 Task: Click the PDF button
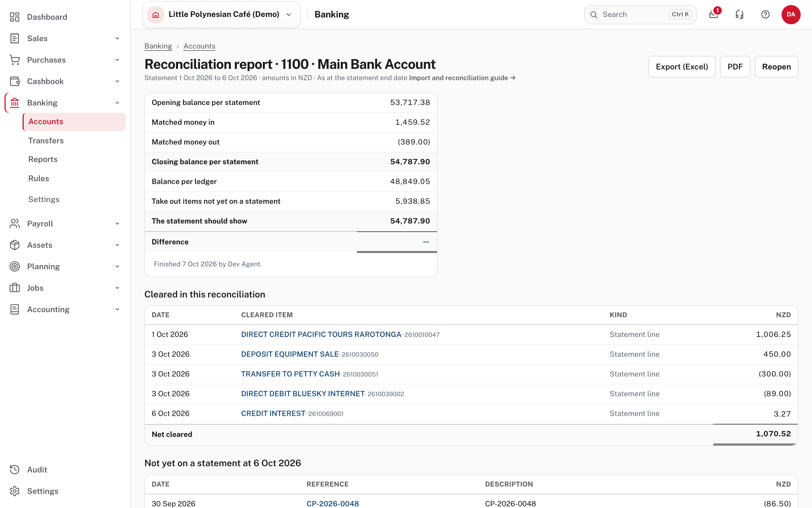click(735, 67)
